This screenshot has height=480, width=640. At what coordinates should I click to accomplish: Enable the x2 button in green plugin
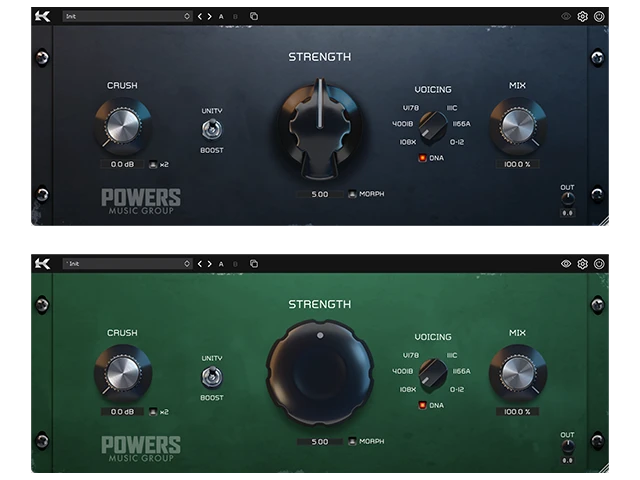(x=153, y=412)
